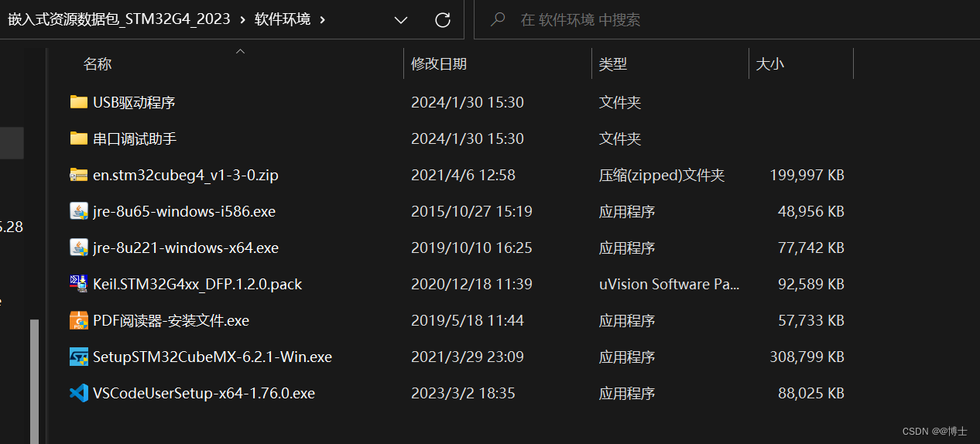Image resolution: width=980 pixels, height=444 pixels.
Task: Click the date 2023/3/2 18:35
Action: click(463, 393)
